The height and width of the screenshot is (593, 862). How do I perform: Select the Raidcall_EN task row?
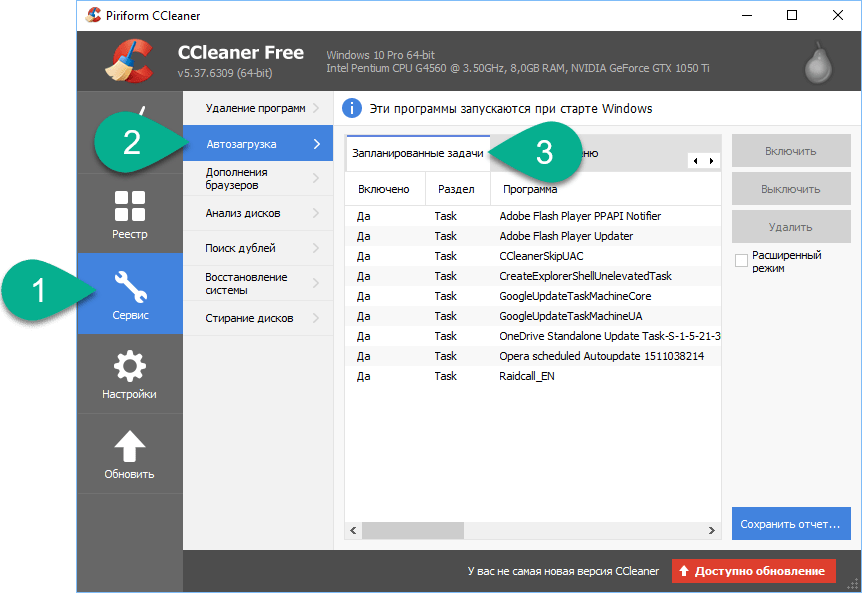tap(527, 376)
